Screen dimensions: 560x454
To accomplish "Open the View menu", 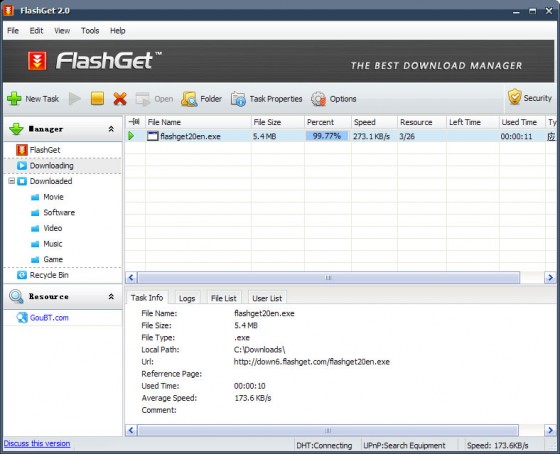I will pyautogui.click(x=62, y=31).
